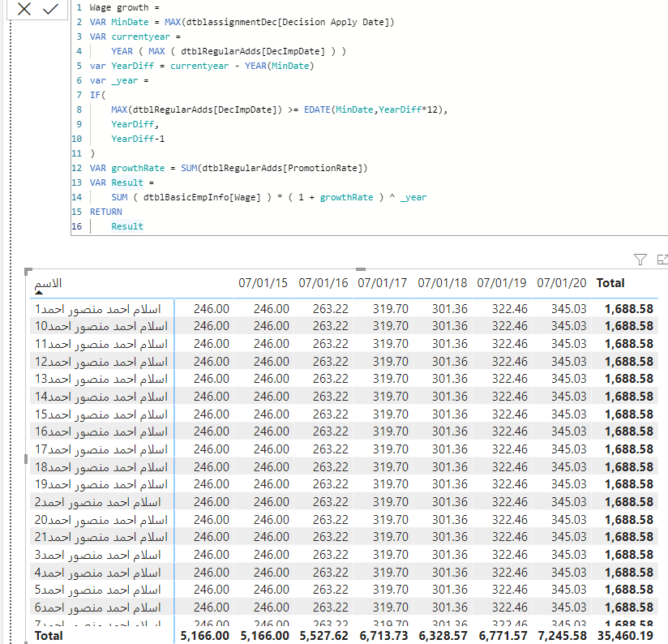Click total value 5,527.62
The image size is (668, 644).
(x=323, y=635)
